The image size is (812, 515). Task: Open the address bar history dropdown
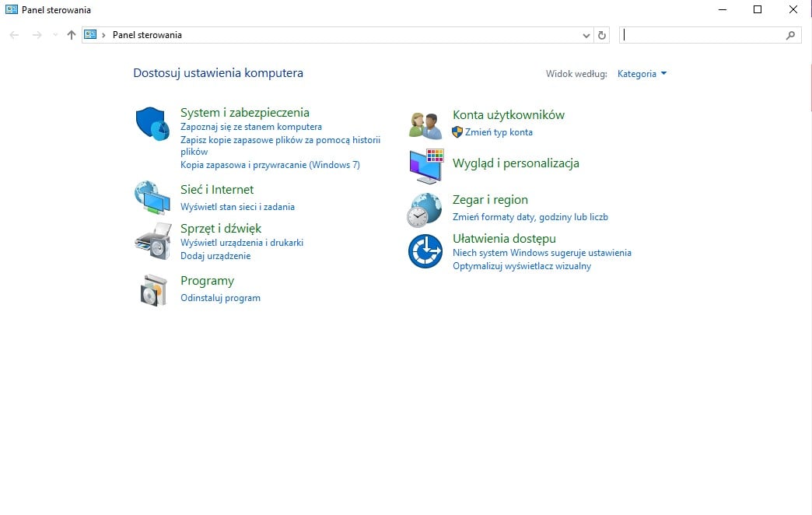(586, 34)
